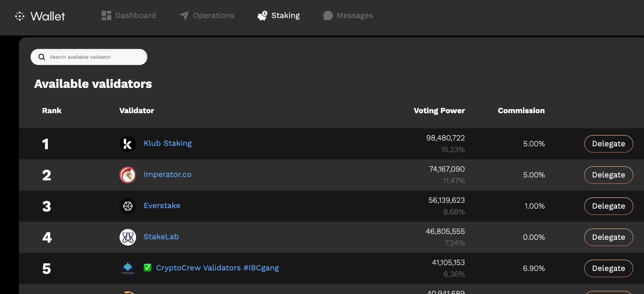Screen dimensions: 644x294
Task: Open CryptoCrew Validators #IBCgang link
Action: (217, 268)
